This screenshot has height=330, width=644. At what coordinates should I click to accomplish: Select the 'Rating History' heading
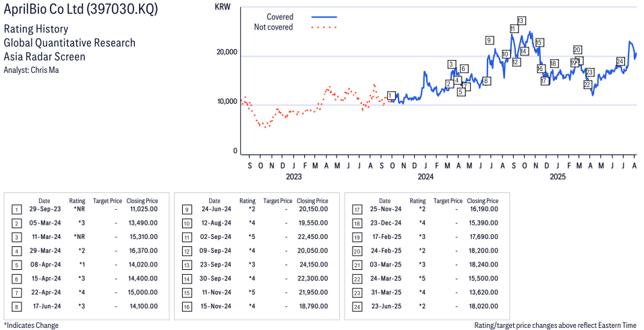(x=36, y=29)
